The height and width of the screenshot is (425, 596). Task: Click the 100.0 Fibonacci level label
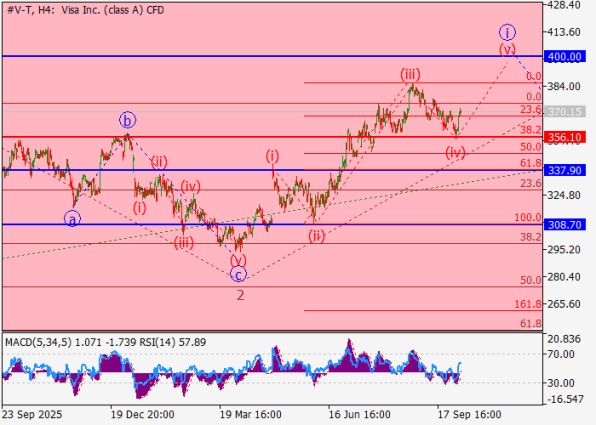pos(528,217)
